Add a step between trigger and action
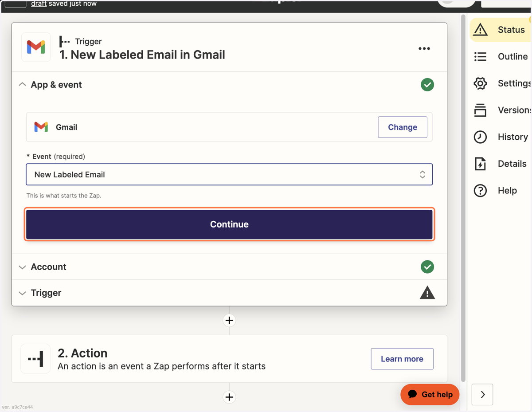This screenshot has height=412, width=532. click(229, 320)
